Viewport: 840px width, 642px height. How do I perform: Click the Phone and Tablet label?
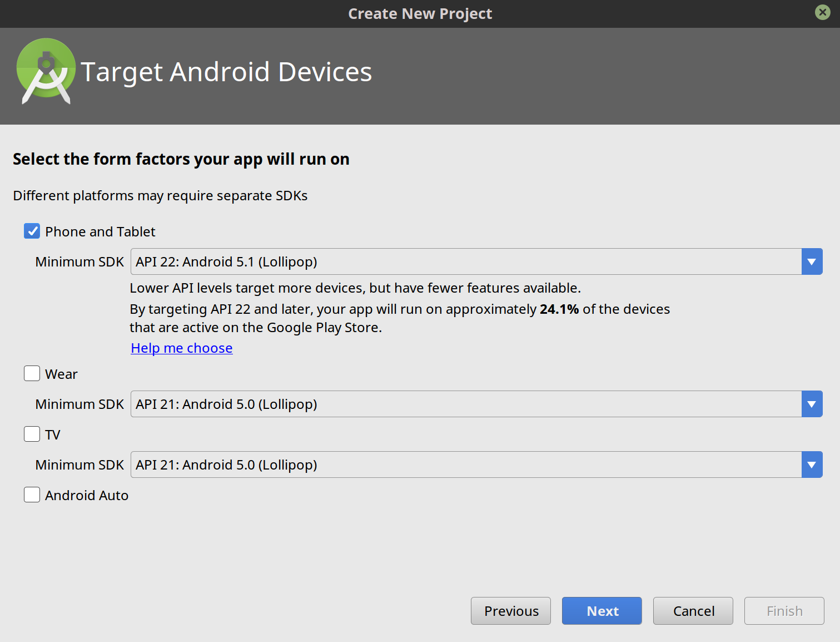(x=100, y=231)
